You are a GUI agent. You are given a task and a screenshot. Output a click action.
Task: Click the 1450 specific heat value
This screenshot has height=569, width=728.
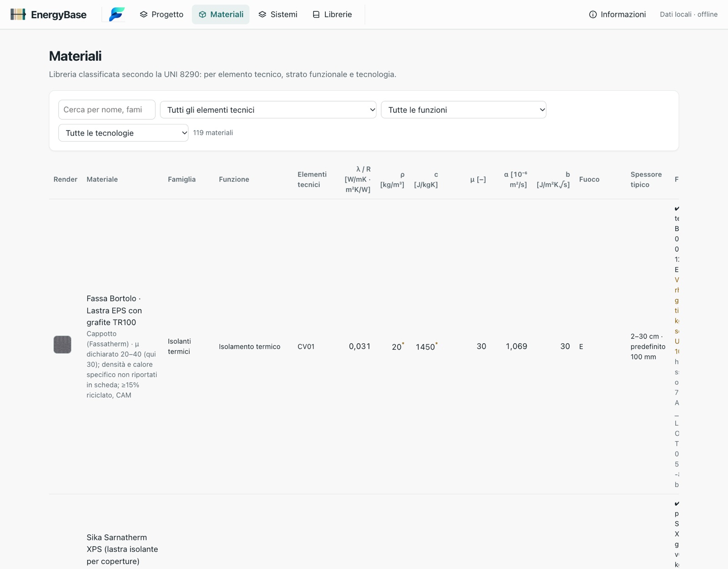click(x=426, y=346)
